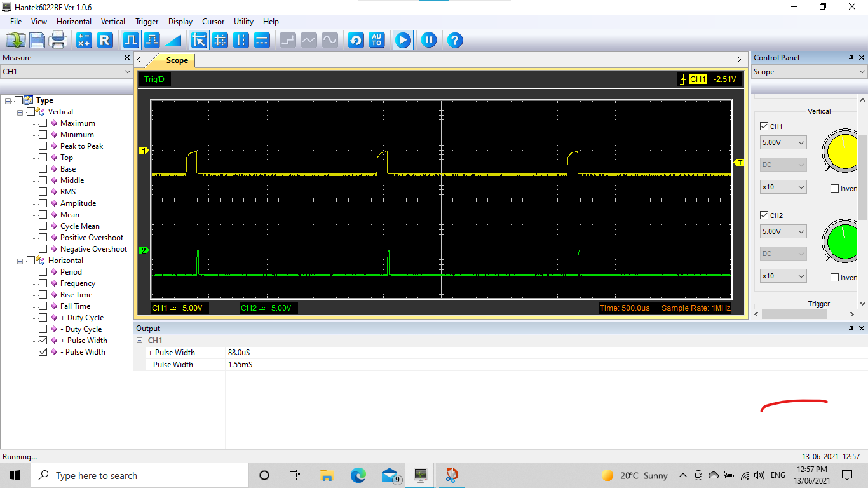Turn the yellow CH1 vertical knob

click(x=843, y=151)
